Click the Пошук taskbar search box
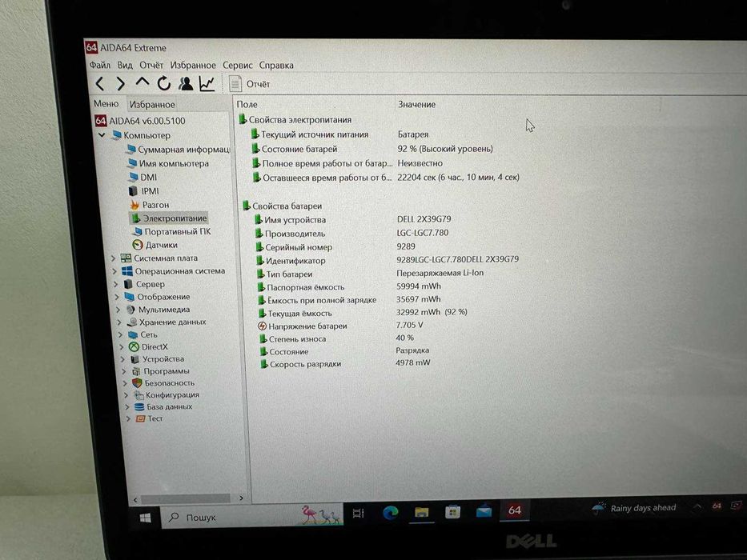Screen dimensions: 747x560 coord(251,516)
